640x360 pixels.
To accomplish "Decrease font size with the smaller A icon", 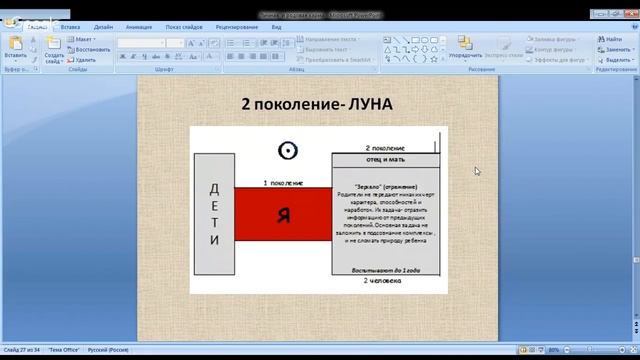I will pyautogui.click(x=201, y=43).
